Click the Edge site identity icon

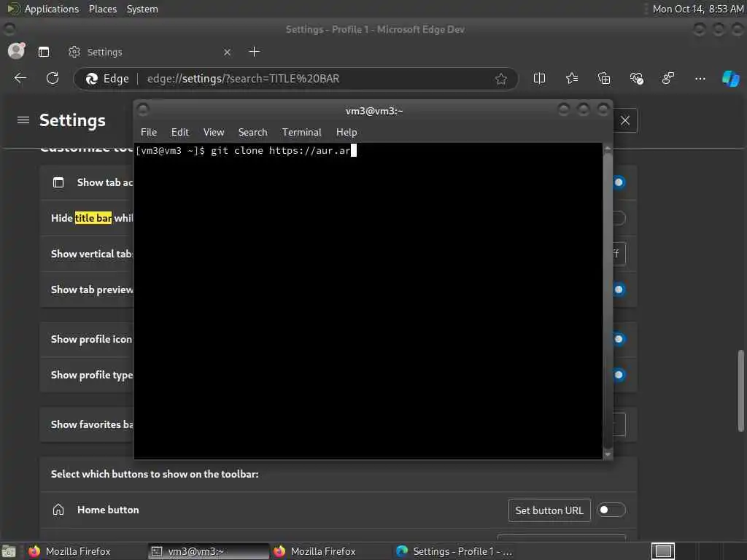108,79
